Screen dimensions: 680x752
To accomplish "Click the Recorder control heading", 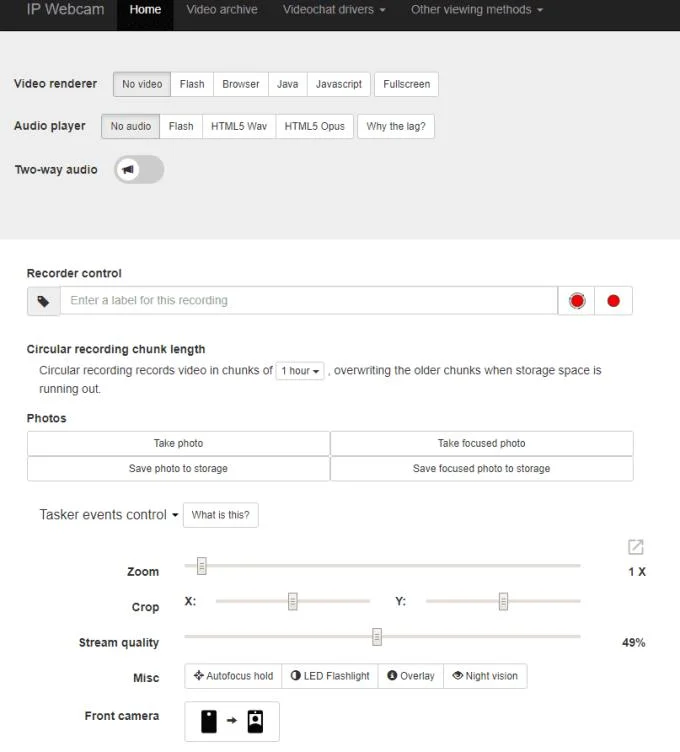I will point(74,273).
